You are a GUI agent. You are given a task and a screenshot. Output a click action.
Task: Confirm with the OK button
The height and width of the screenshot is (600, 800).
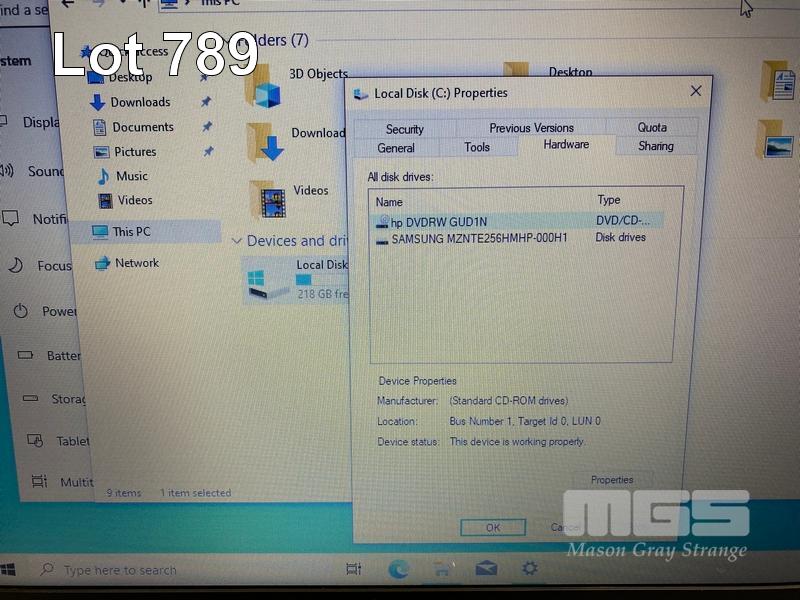[493, 528]
